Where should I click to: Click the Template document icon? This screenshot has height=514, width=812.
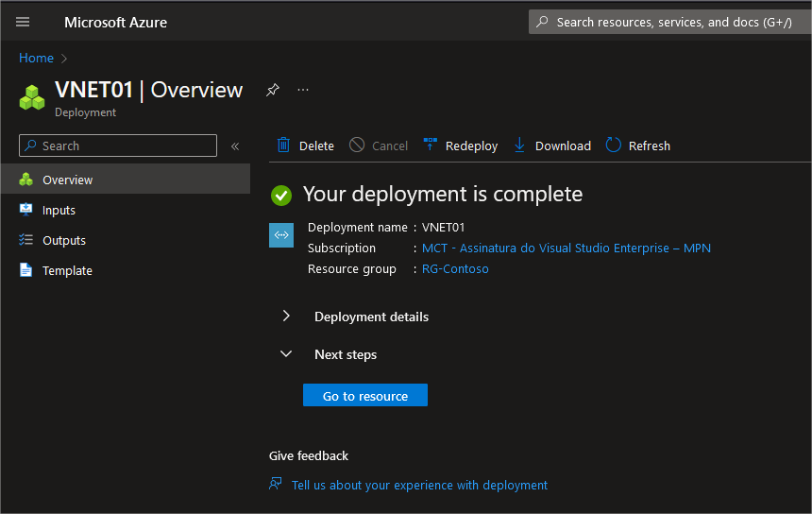[25, 269]
